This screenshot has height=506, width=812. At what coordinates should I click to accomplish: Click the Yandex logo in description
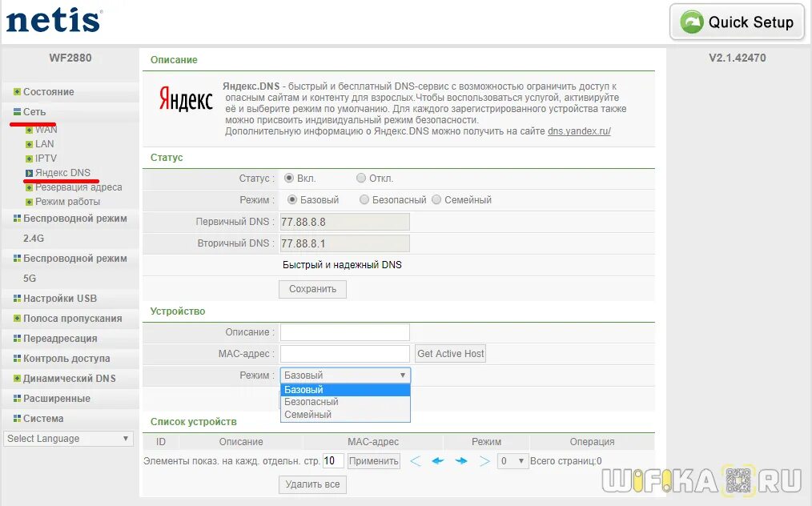tap(186, 98)
